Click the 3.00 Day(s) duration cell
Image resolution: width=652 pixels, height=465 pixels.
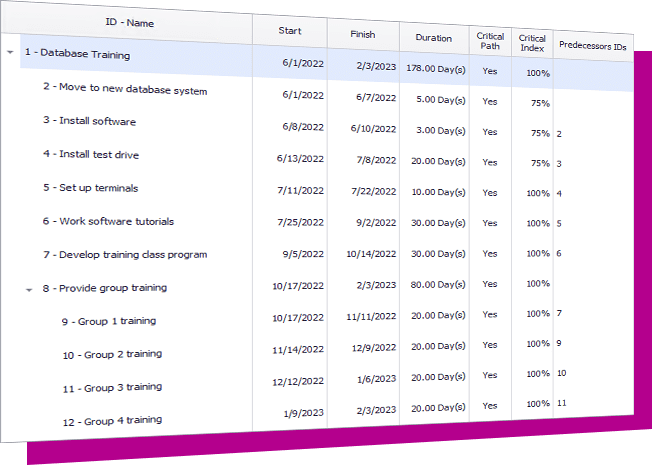(441, 131)
